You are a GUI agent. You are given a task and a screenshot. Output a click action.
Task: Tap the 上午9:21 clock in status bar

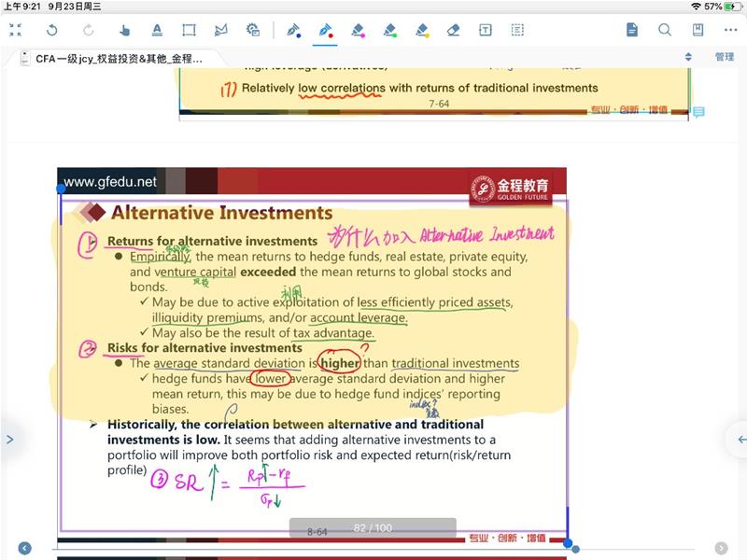pos(22,7)
